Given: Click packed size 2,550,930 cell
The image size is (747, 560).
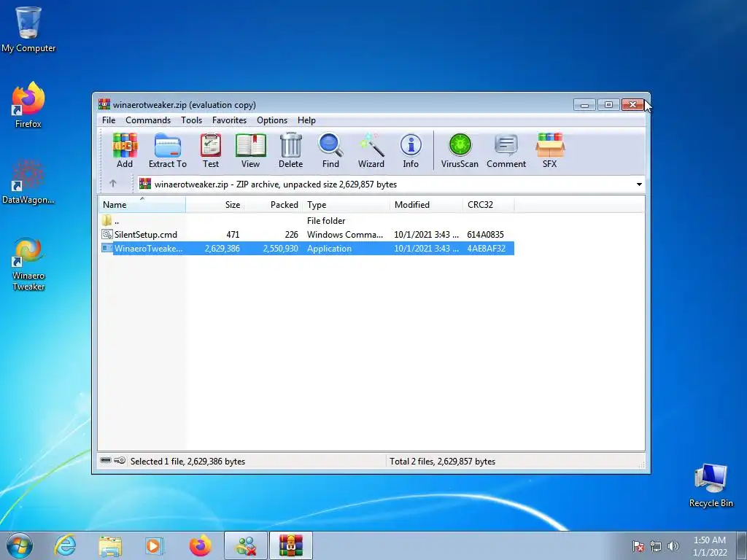Looking at the screenshot, I should tap(280, 248).
